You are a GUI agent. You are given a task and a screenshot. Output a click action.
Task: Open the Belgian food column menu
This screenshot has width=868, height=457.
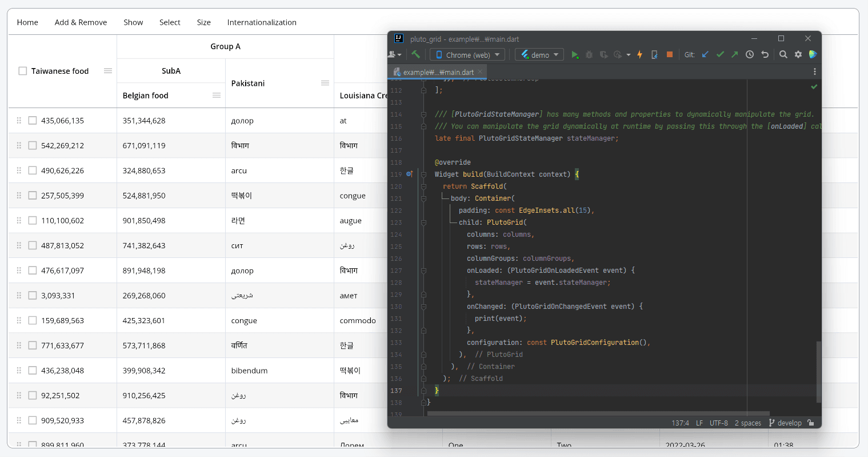tap(217, 96)
